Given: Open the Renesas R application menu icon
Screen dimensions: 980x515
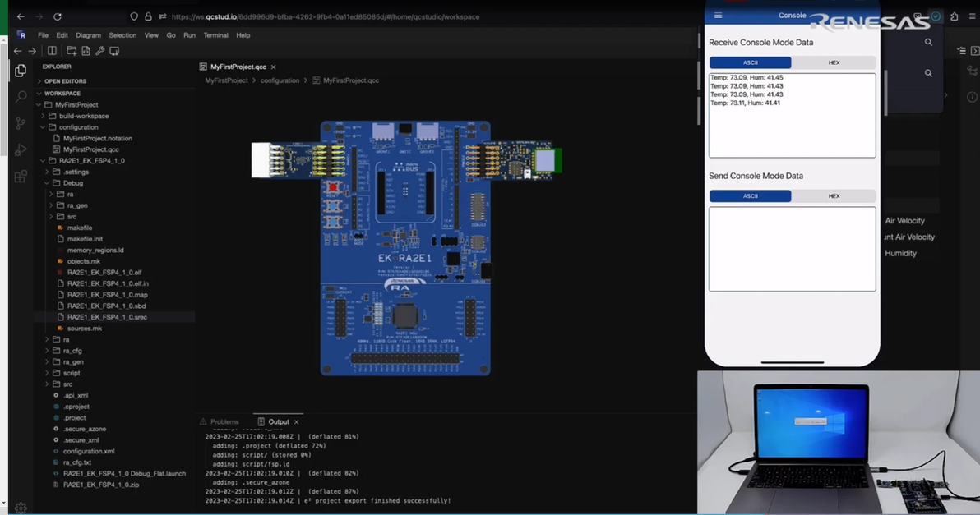Looking at the screenshot, I should point(21,35).
